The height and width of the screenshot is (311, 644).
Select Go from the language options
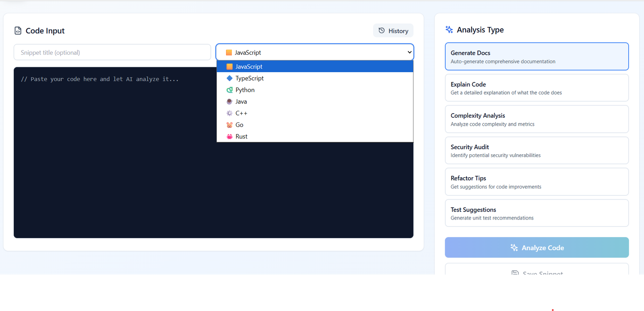[x=239, y=125]
